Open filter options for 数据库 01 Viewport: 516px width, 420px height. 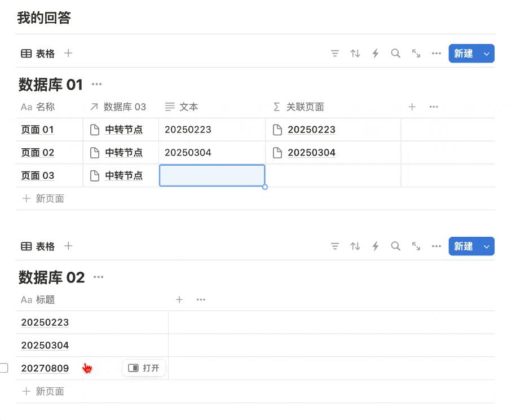pos(334,54)
